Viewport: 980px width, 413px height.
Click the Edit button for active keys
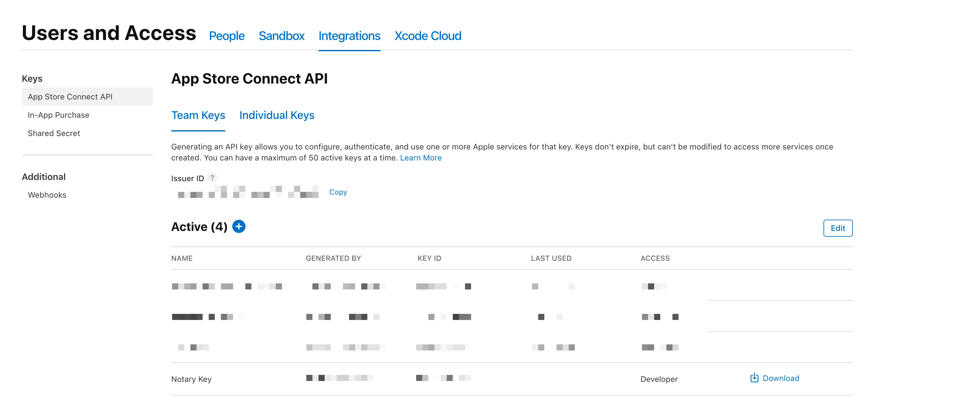point(838,228)
